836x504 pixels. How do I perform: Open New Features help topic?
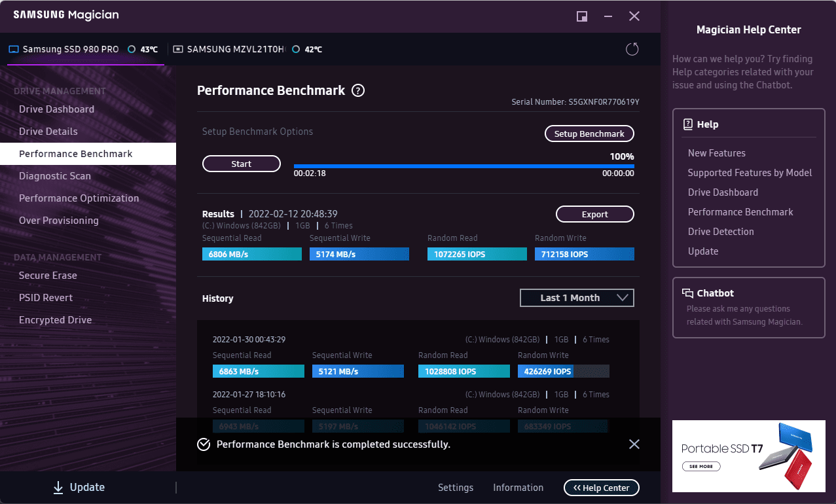coord(716,153)
